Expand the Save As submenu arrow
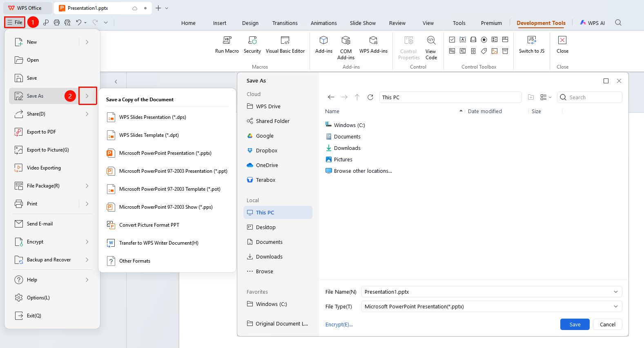 tap(87, 96)
